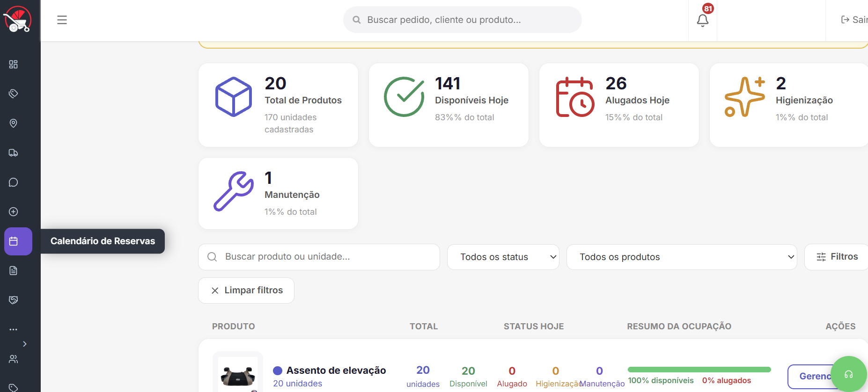The image size is (868, 392).
Task: Click the plus circle sidebar icon
Action: click(14, 211)
